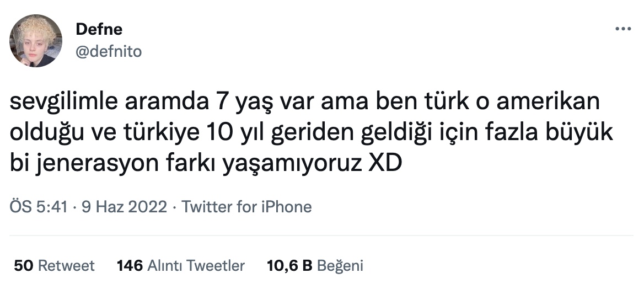Select the tweet line starting with olduğu

click(x=312, y=132)
